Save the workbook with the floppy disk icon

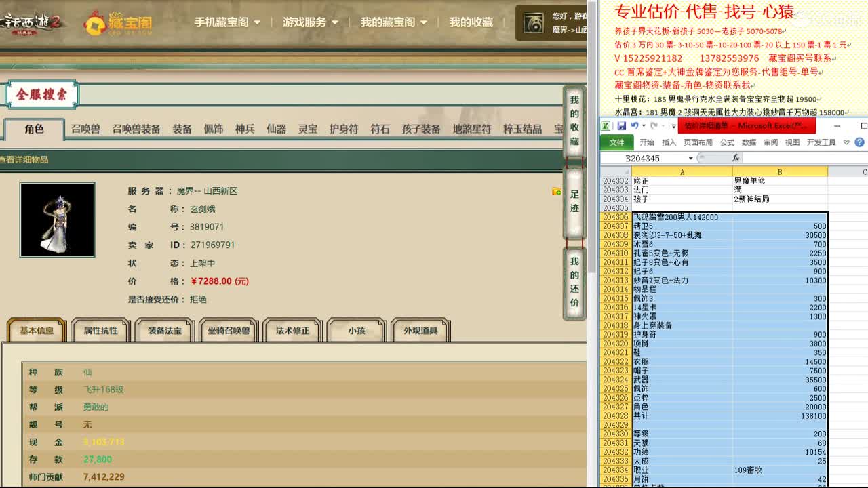[621, 126]
